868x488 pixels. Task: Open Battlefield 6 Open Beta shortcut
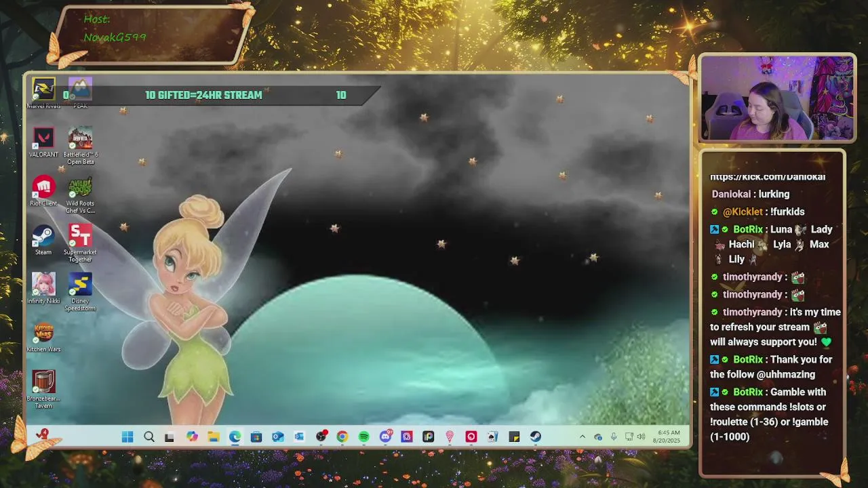pyautogui.click(x=80, y=146)
